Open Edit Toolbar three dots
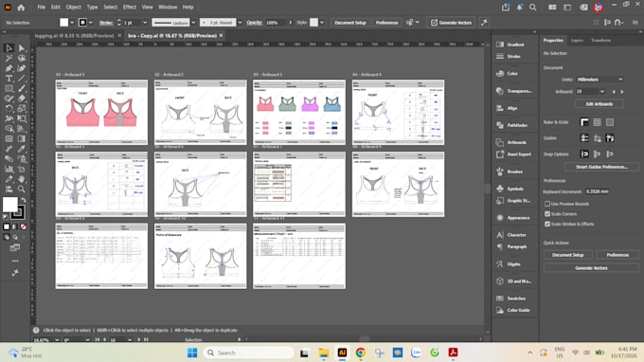This screenshot has width=644, height=362. 15,261
